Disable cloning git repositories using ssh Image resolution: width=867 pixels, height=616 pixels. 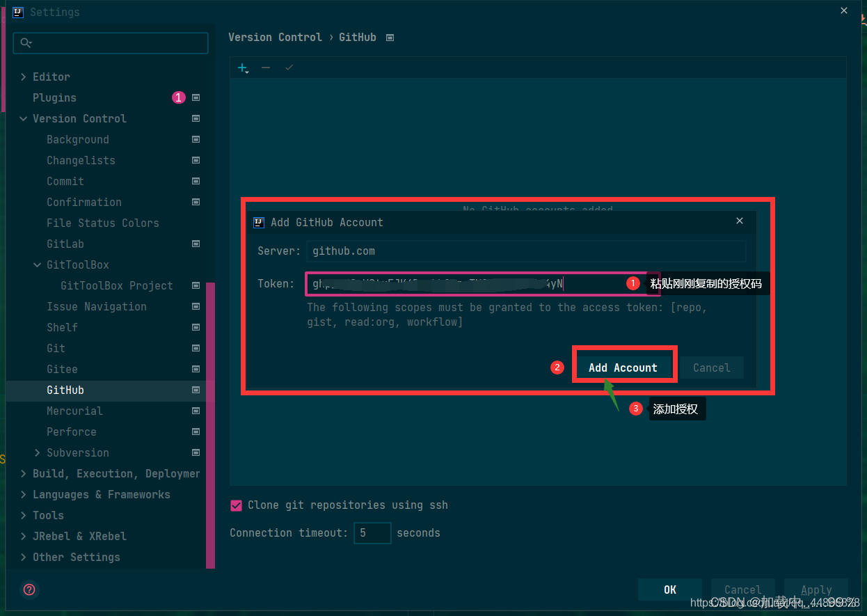[x=236, y=505]
